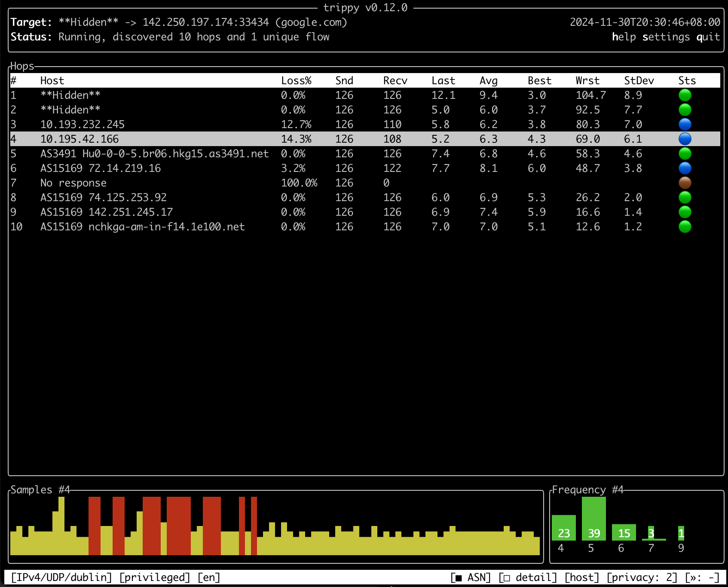Toggle the detail mode indicator in status bar
This screenshot has height=587, width=728.
point(528,577)
